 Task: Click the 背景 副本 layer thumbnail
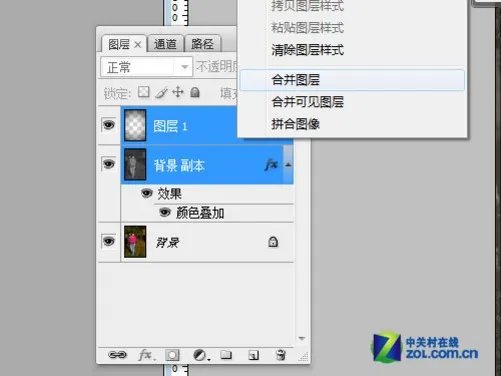[x=135, y=164]
